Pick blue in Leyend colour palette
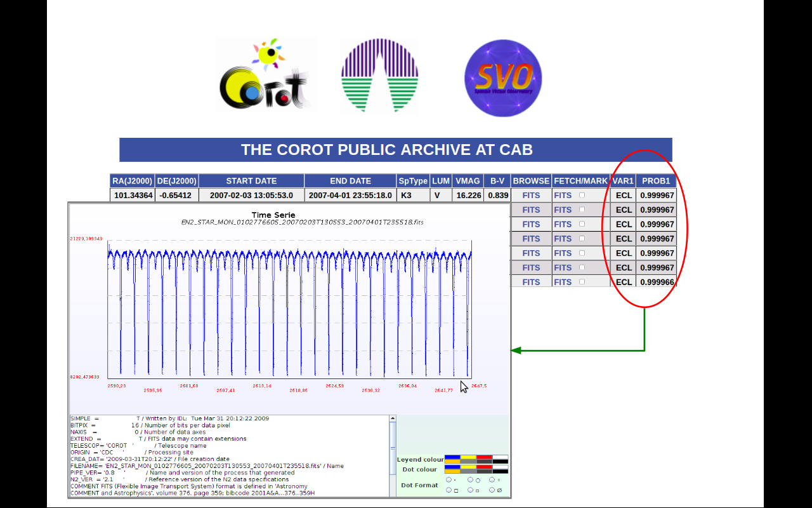This screenshot has height=508, width=812. pos(452,457)
